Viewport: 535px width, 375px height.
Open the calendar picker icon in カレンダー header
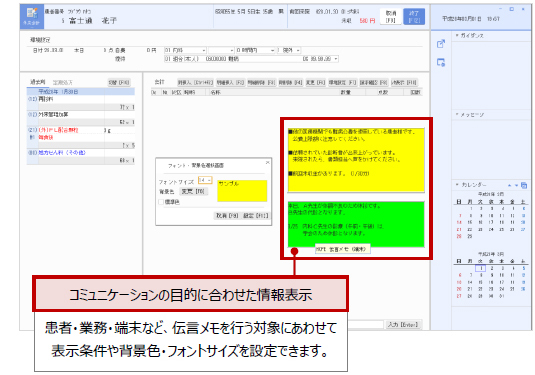coord(524,185)
